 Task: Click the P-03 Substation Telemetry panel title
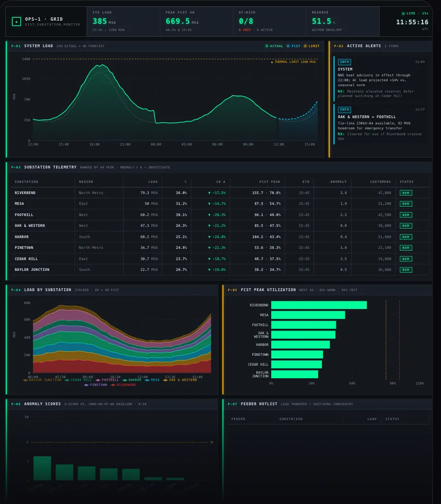coord(50,167)
